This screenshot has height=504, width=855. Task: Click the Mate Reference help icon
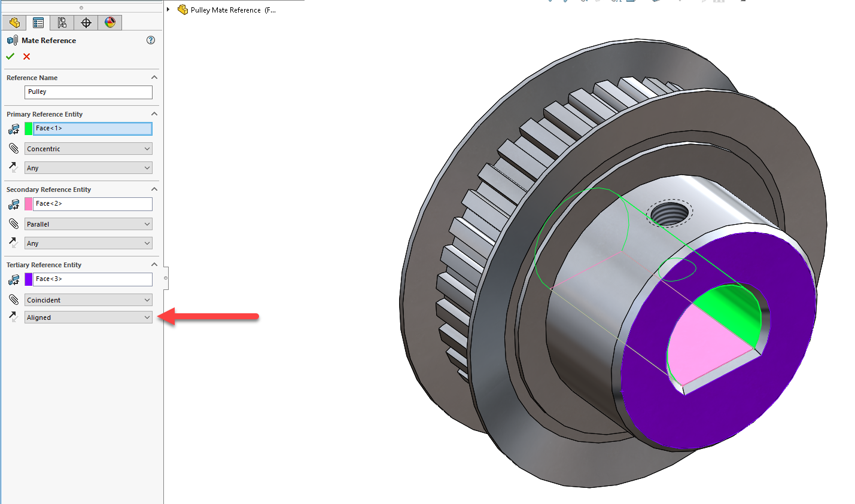pyautogui.click(x=151, y=40)
